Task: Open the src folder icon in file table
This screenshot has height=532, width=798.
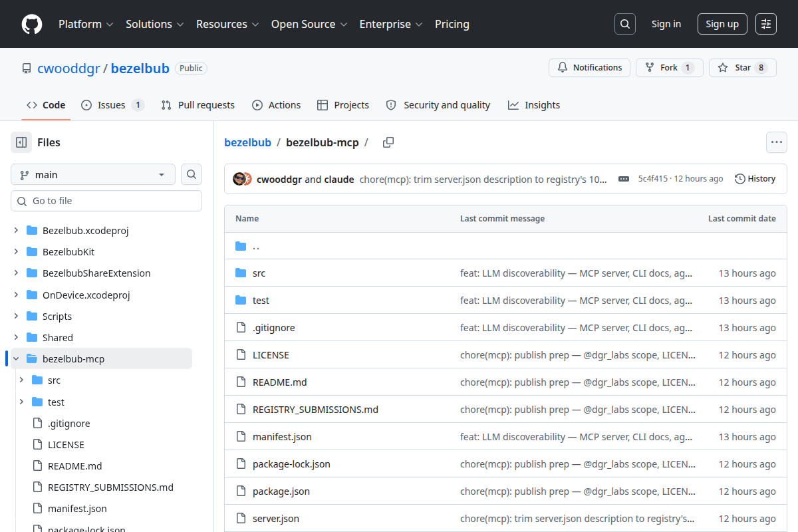Action: 241,273
